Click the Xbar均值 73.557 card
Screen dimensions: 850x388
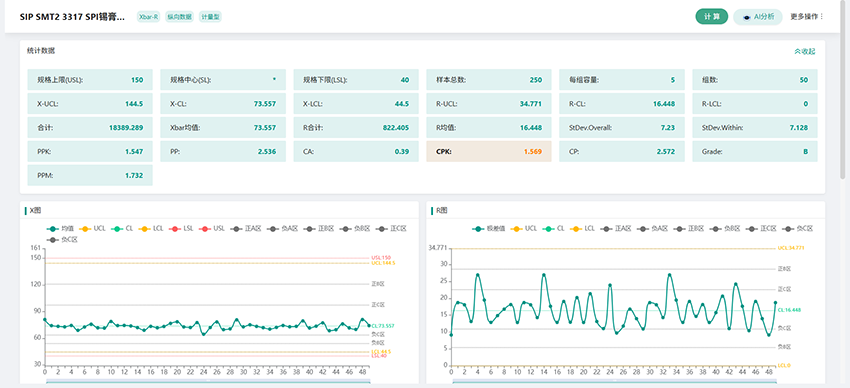[223, 128]
